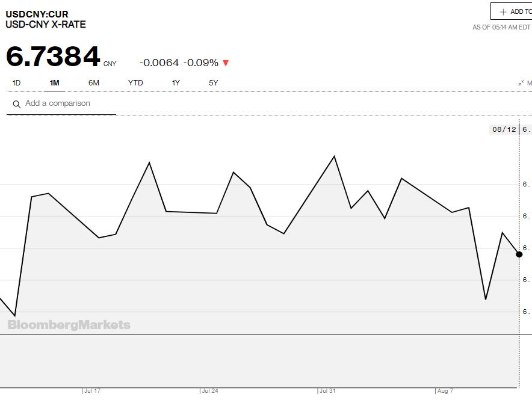Image resolution: width=532 pixels, height=400 pixels.
Task: Click the Jul 24 date axis marker
Action: tap(210, 391)
